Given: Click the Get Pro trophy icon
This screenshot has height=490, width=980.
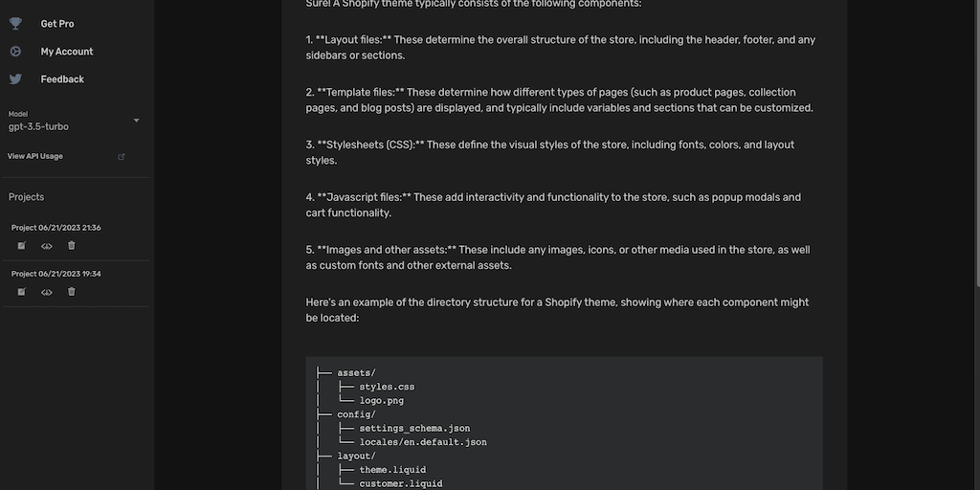Looking at the screenshot, I should click(x=15, y=23).
